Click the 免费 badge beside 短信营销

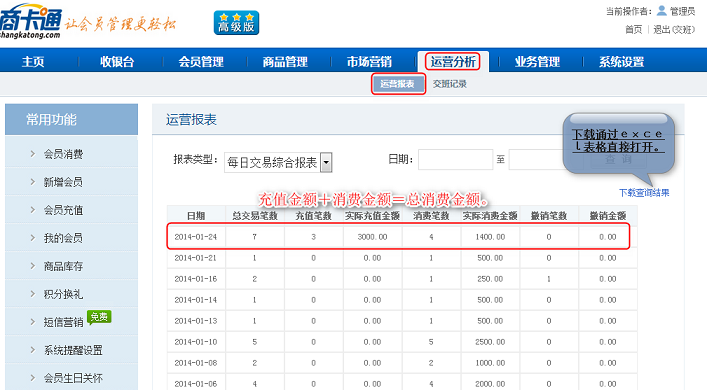[x=99, y=317]
